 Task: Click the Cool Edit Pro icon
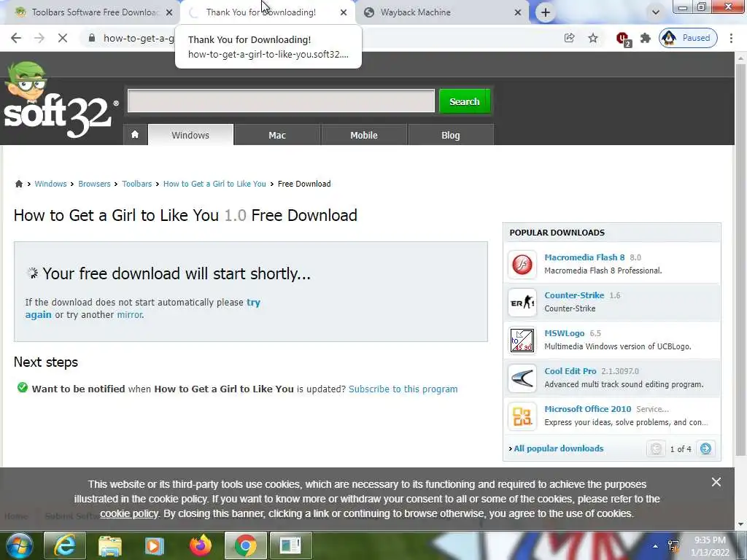(x=522, y=378)
